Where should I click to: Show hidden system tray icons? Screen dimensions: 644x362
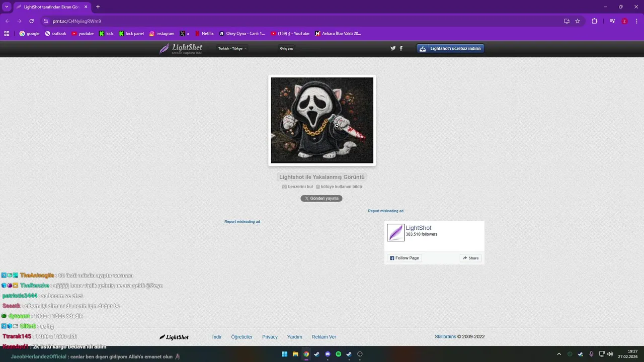point(558,354)
